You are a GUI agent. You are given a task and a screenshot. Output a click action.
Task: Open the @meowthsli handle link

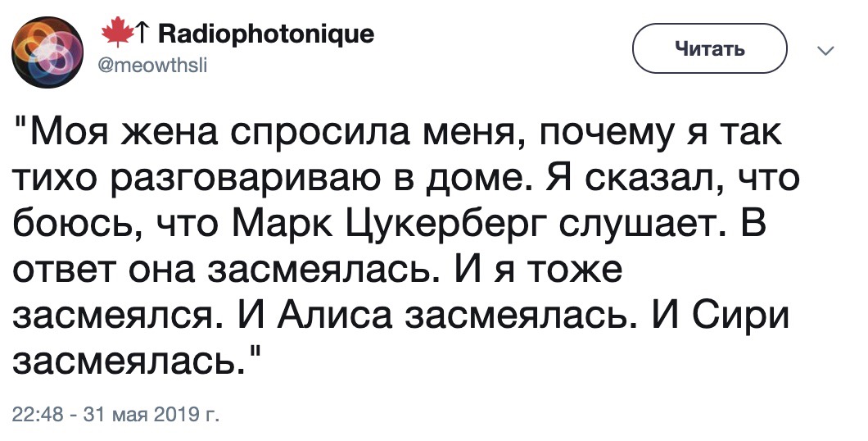[153, 67]
